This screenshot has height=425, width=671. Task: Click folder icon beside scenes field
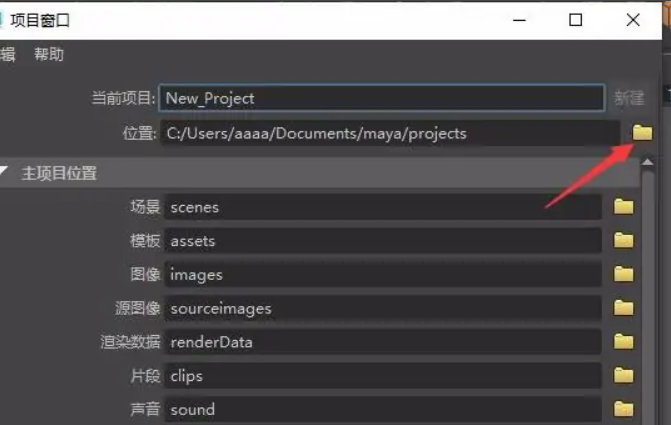[624, 207]
